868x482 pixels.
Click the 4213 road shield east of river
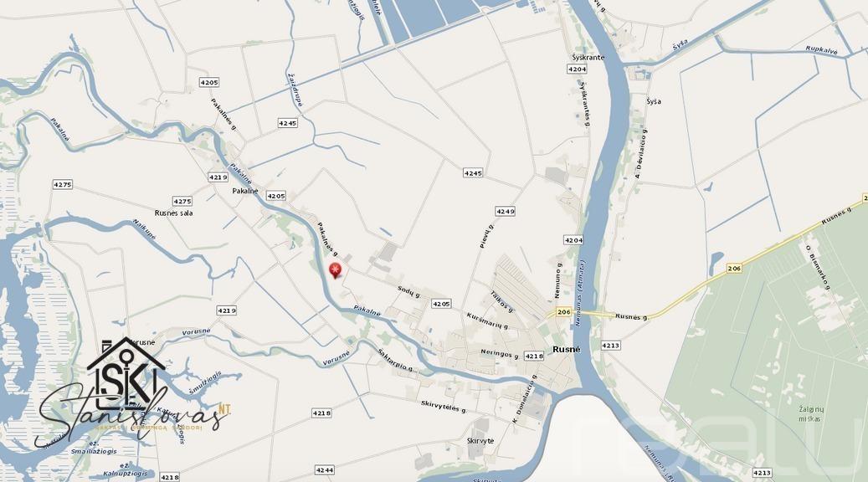pyautogui.click(x=610, y=346)
